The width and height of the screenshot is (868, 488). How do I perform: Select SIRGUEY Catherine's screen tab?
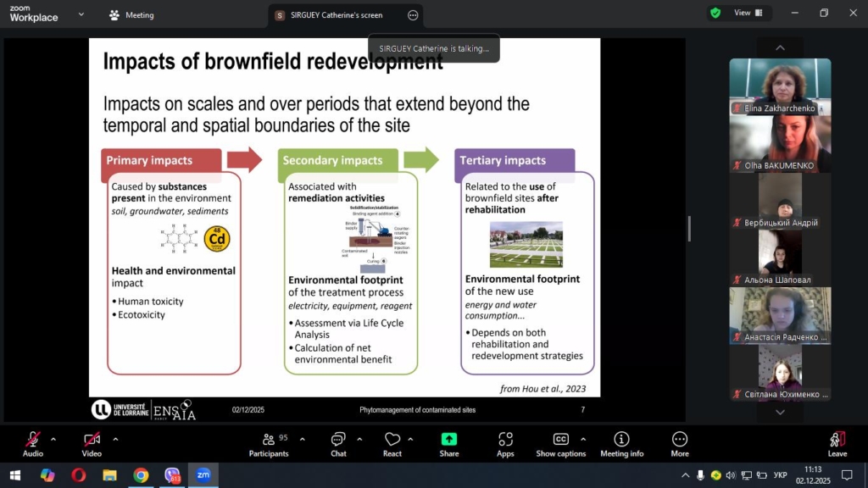[x=336, y=15]
